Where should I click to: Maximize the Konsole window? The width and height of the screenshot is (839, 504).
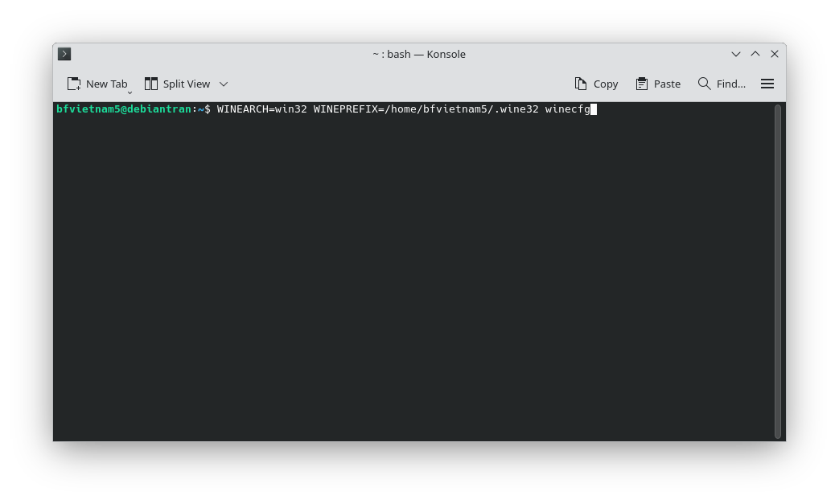755,54
